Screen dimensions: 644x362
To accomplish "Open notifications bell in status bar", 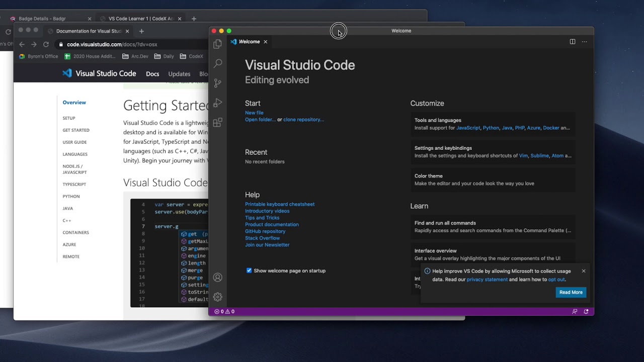I will [586, 312].
